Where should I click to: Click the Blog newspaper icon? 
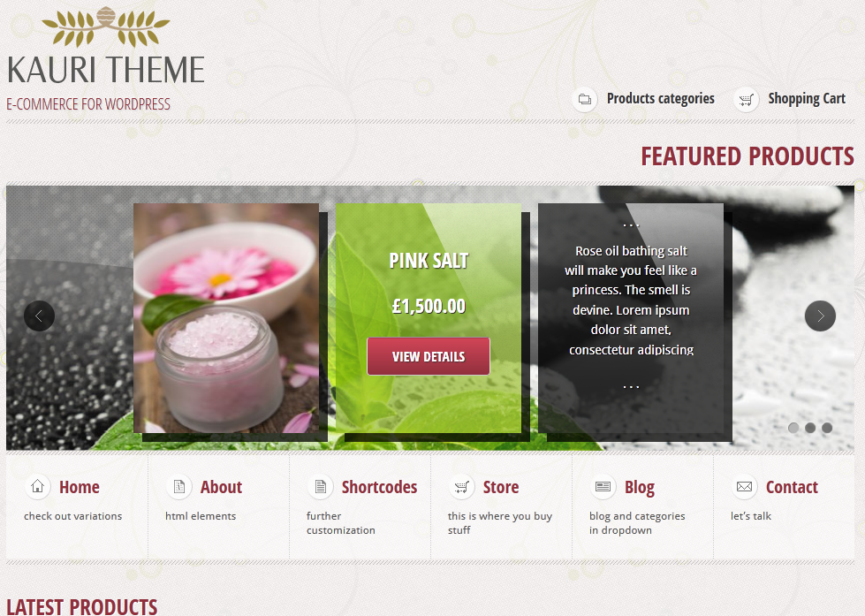click(603, 487)
